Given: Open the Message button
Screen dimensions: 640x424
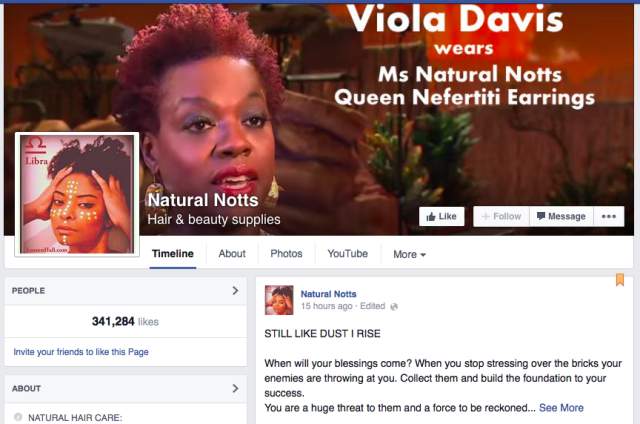Looking at the screenshot, I should point(561,216).
